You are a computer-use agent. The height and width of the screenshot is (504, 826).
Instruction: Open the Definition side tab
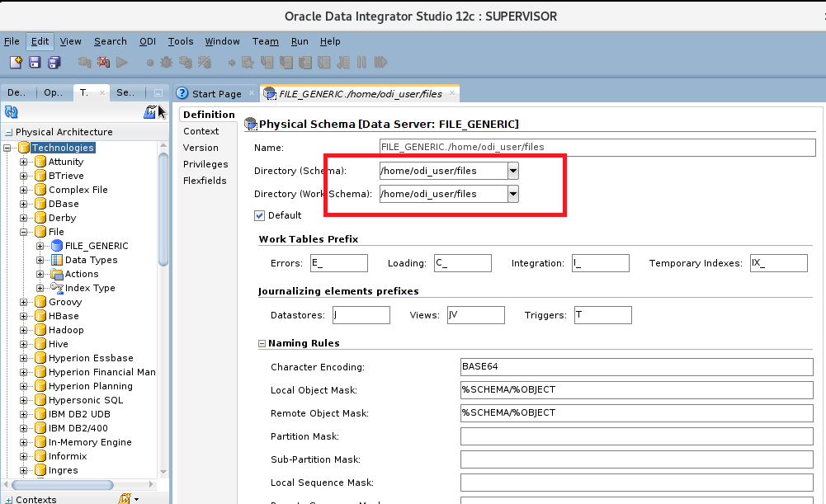click(209, 115)
